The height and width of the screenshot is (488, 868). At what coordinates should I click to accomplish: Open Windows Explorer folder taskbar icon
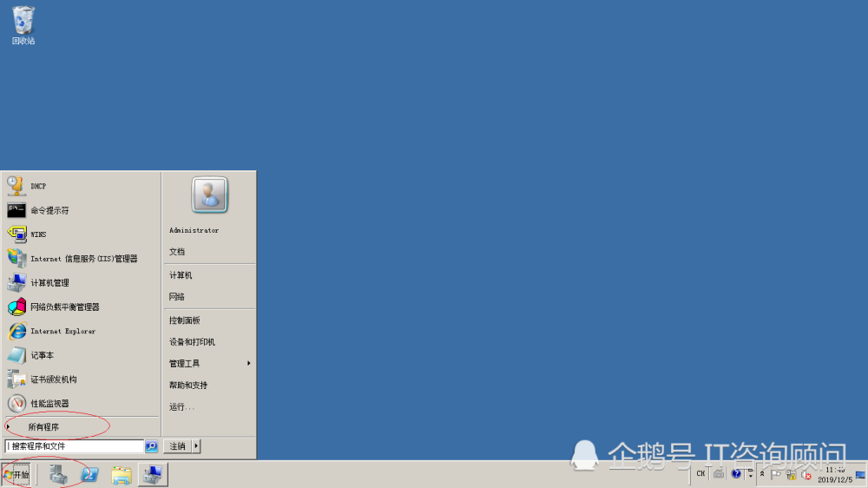point(122,475)
